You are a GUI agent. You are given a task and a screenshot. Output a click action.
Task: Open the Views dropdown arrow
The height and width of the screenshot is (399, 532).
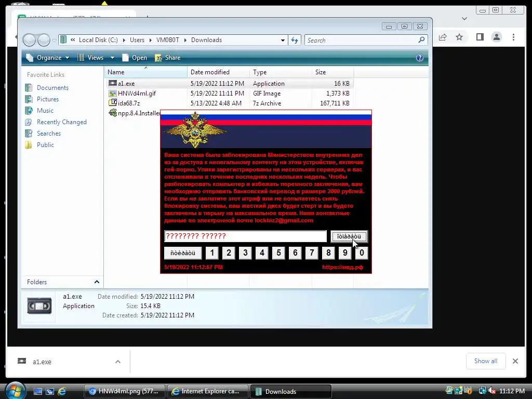[x=112, y=58]
